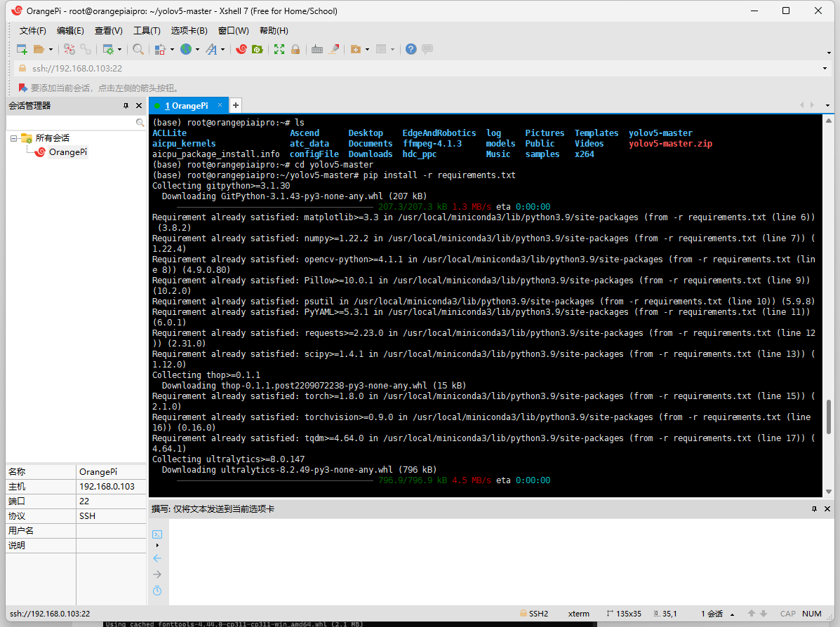840x627 pixels.
Task: Click the terminal vertical scrollbar thumb
Action: [828, 418]
